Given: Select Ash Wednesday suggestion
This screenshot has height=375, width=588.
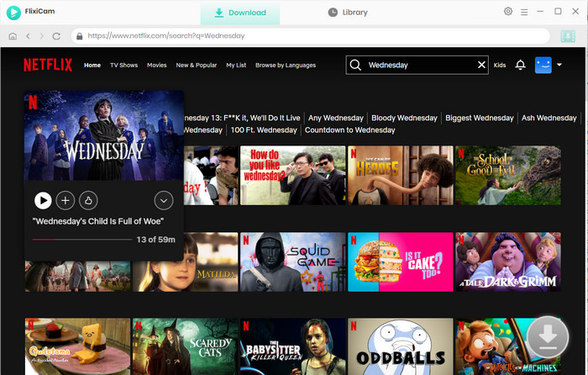Looking at the screenshot, I should pyautogui.click(x=549, y=118).
